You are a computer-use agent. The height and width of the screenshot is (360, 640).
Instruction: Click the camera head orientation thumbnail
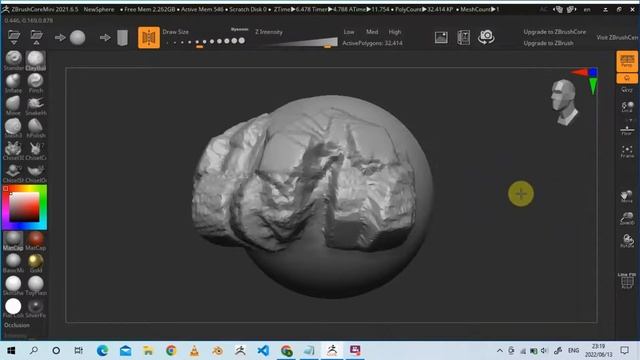[x=564, y=102]
